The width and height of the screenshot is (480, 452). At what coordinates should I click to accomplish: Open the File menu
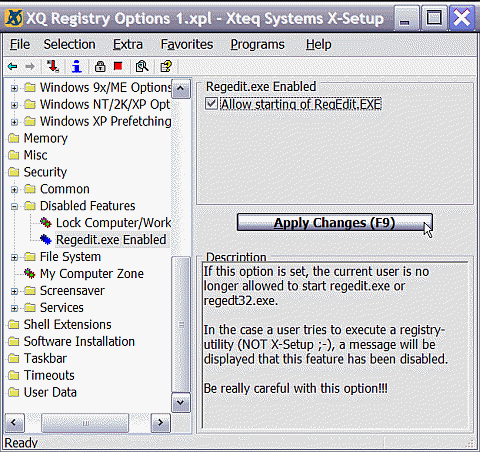click(20, 44)
